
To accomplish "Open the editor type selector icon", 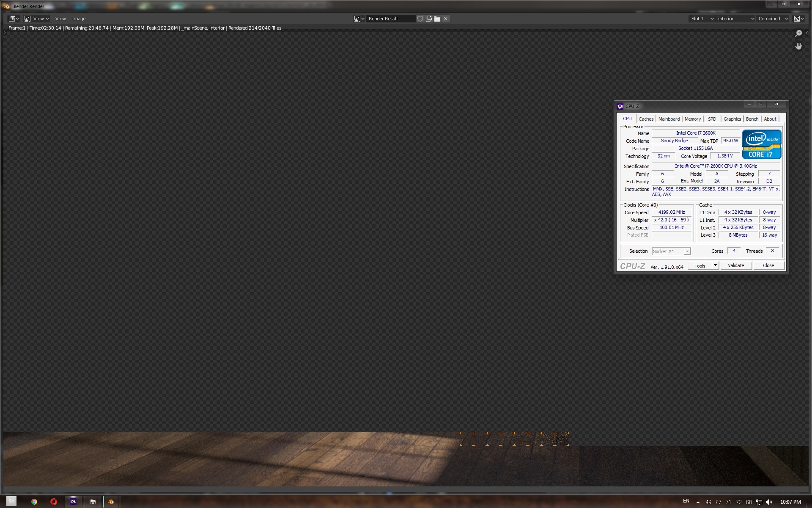I will click(14, 19).
